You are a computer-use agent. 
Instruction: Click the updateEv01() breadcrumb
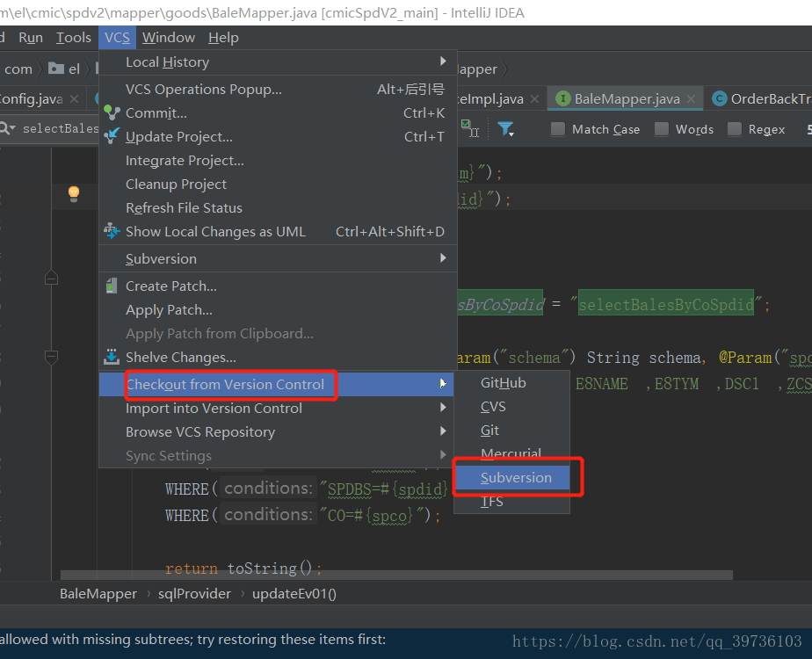[x=294, y=593]
